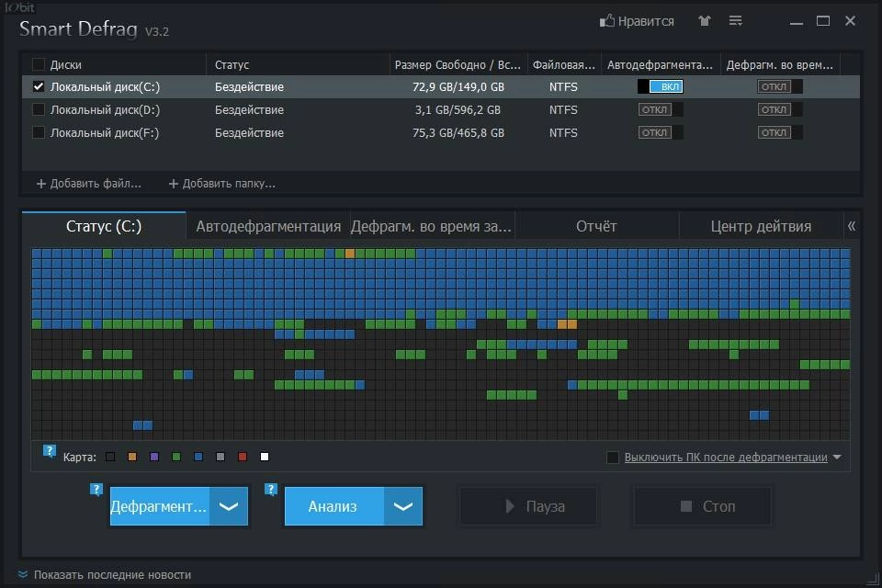The height and width of the screenshot is (588, 882).
Task: Turn on autodefrag toggle for disk F:
Action: pos(661,133)
